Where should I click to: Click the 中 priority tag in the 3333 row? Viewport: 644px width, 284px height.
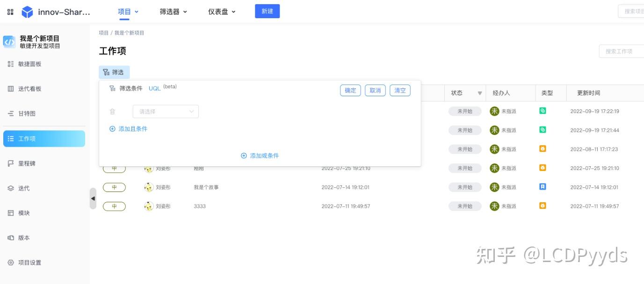pyautogui.click(x=114, y=206)
